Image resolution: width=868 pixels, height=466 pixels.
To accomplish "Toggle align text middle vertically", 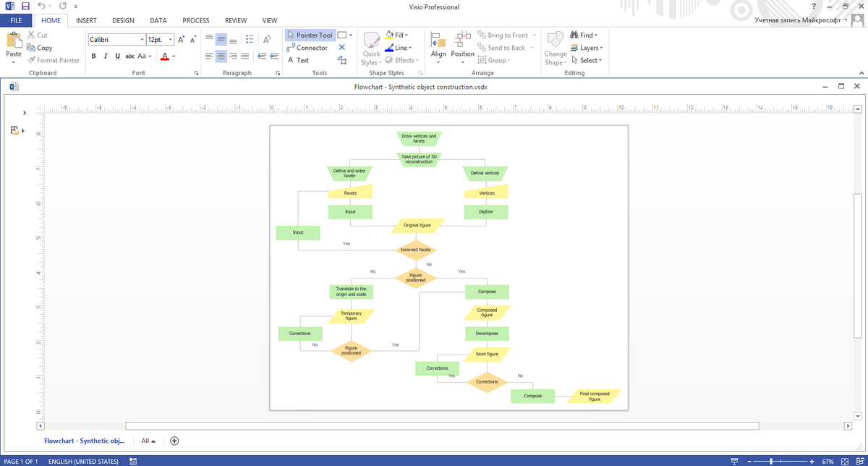I will (221, 39).
